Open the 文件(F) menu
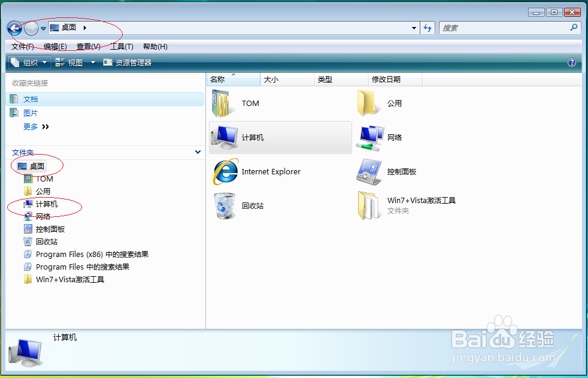Screen dimensions: 588x378 coord(23,47)
